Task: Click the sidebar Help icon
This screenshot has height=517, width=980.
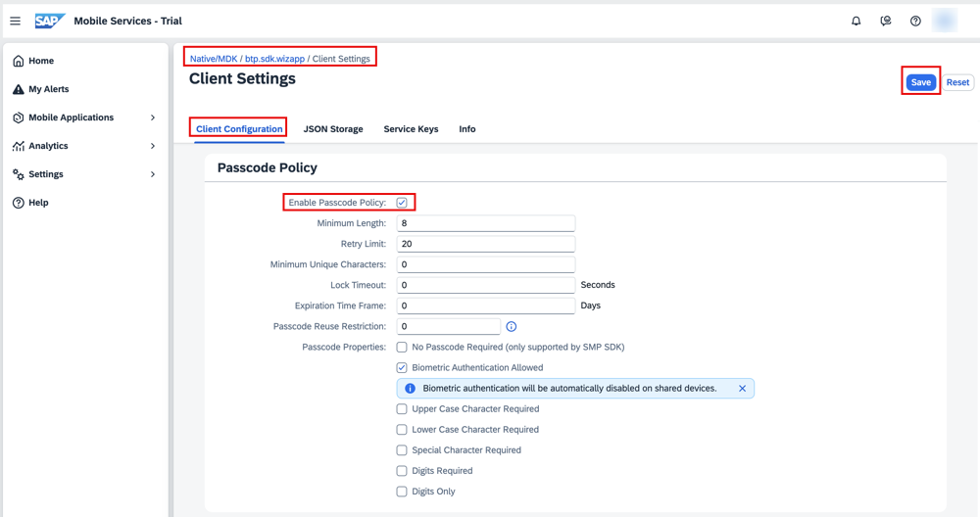Action: [19, 203]
